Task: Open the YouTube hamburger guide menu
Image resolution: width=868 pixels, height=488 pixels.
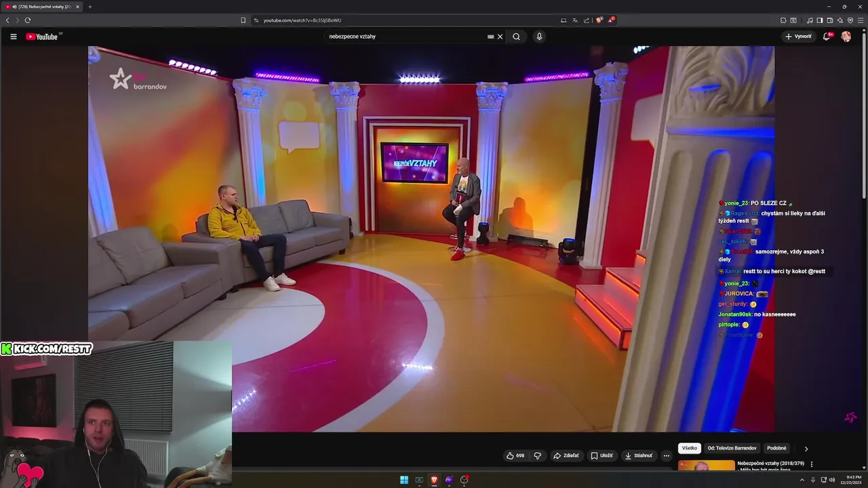Action: point(13,37)
